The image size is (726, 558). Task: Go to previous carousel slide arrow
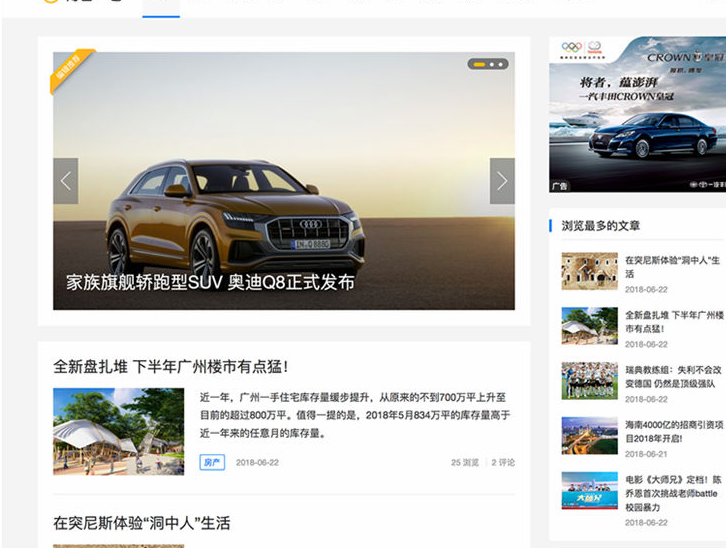click(x=66, y=181)
